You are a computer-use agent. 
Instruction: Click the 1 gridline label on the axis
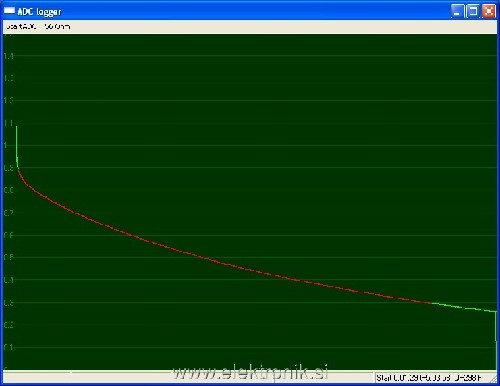pyautogui.click(x=6, y=145)
